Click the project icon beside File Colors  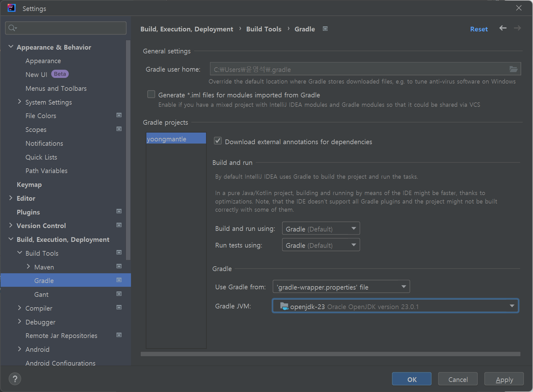(119, 115)
